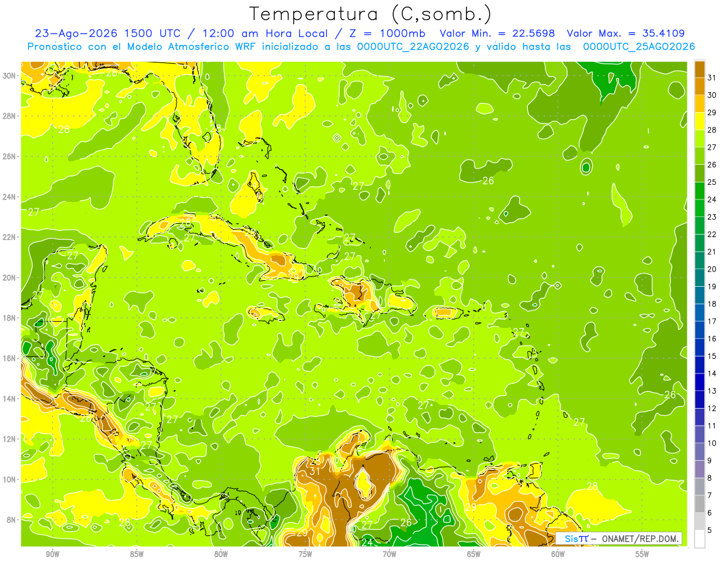Click the 90W longitude label
Viewport: 728px width, 562px height.
(x=53, y=554)
